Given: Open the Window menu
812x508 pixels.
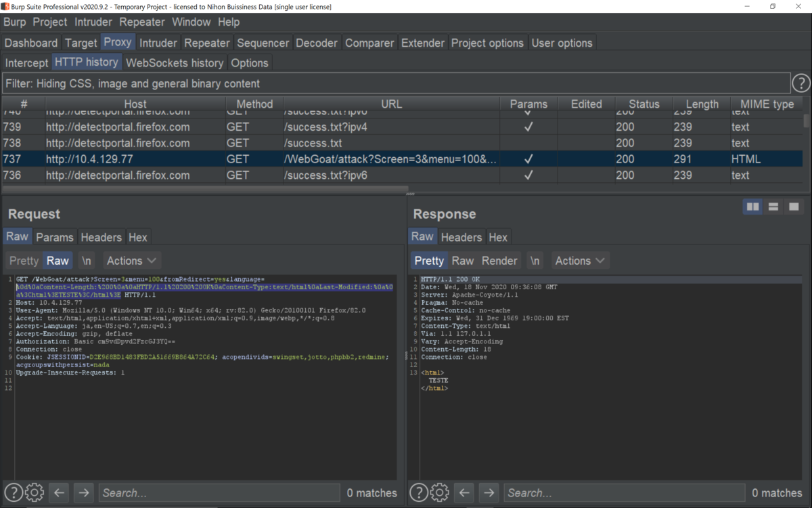Looking at the screenshot, I should tap(191, 22).
